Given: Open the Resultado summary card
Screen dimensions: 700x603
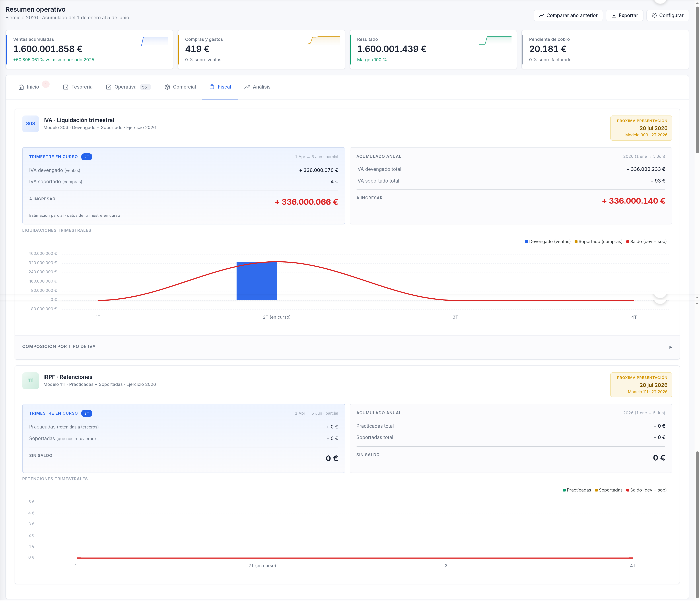Looking at the screenshot, I should (433, 50).
